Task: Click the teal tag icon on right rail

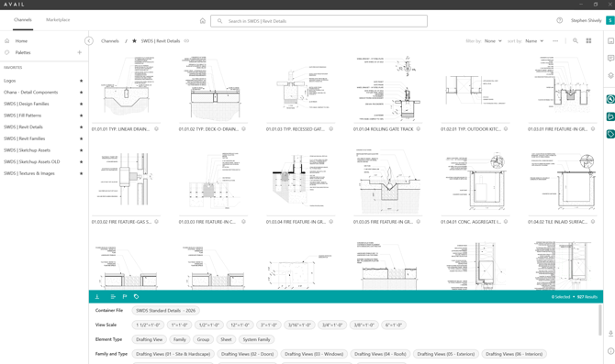Action: tap(610, 134)
